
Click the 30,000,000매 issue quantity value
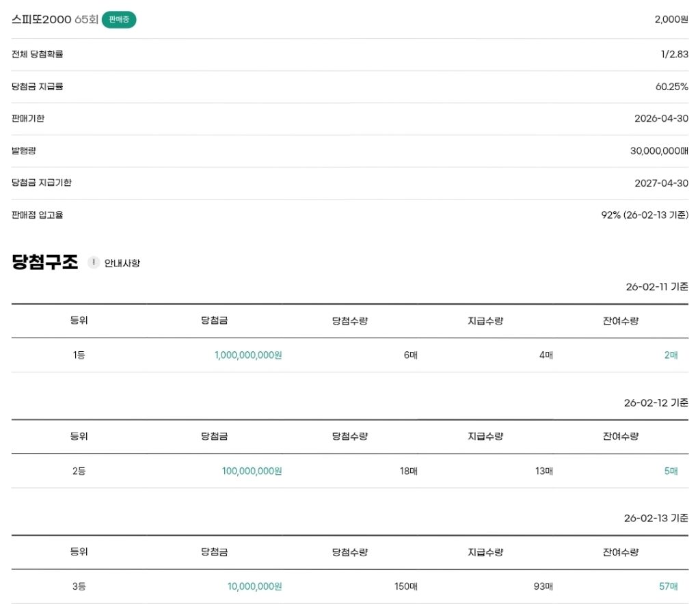(659, 151)
